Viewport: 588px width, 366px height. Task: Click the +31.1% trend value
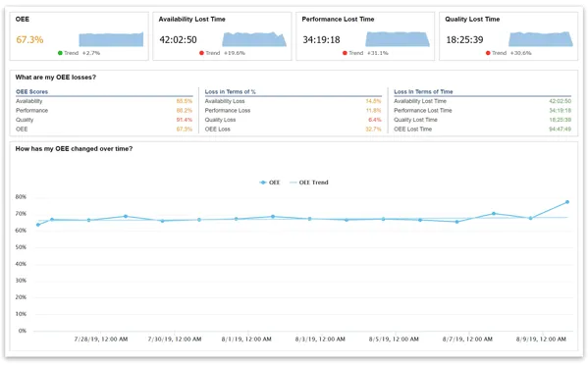[378, 53]
